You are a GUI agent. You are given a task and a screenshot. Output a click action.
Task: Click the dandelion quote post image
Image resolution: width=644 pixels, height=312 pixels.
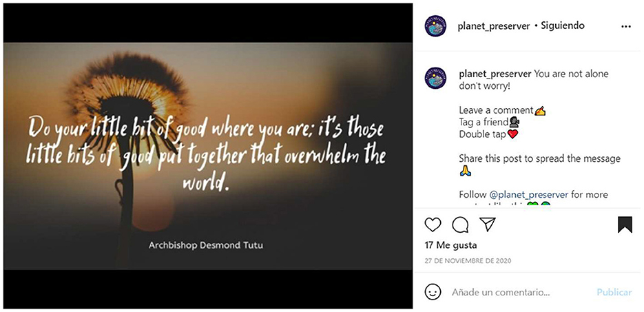pos(208,156)
